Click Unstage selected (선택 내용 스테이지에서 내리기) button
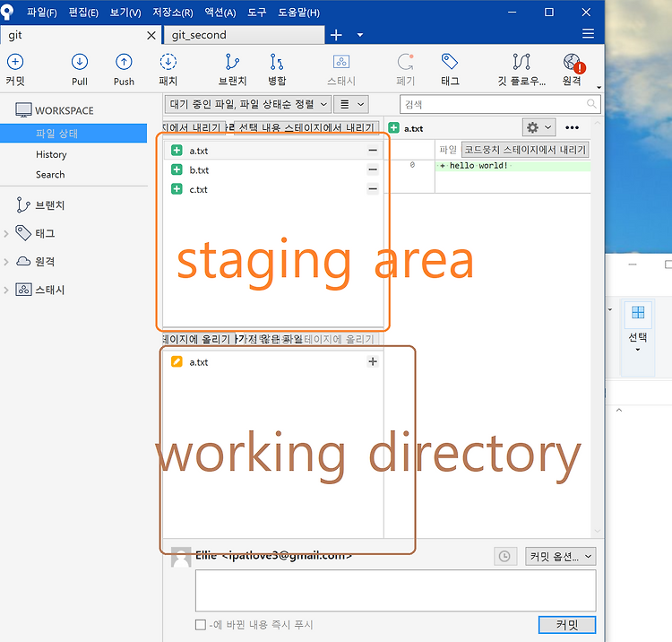The height and width of the screenshot is (642, 672). pos(306,127)
